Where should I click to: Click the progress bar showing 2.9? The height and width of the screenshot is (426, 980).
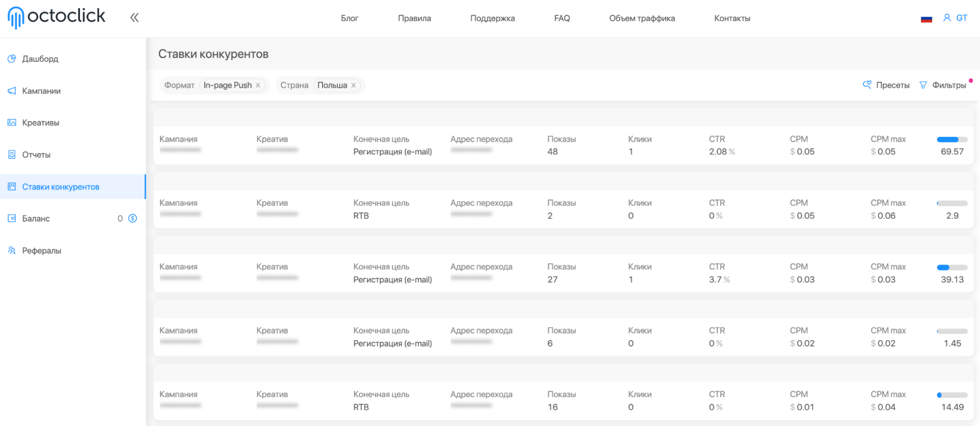coord(952,203)
